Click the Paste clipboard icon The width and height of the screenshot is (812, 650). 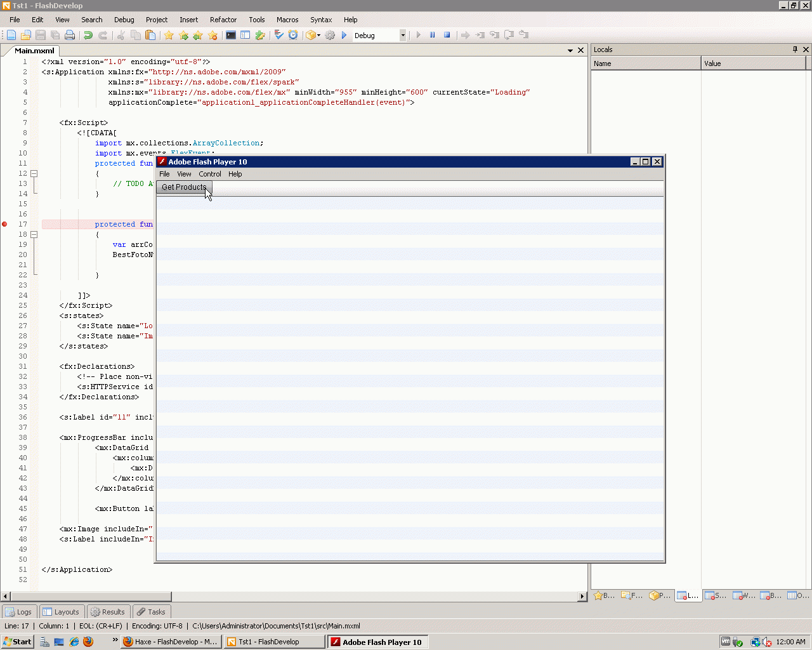150,36
